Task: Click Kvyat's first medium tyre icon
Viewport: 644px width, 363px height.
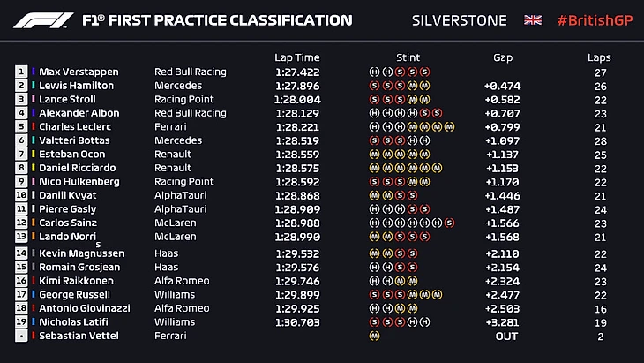Action: point(374,195)
